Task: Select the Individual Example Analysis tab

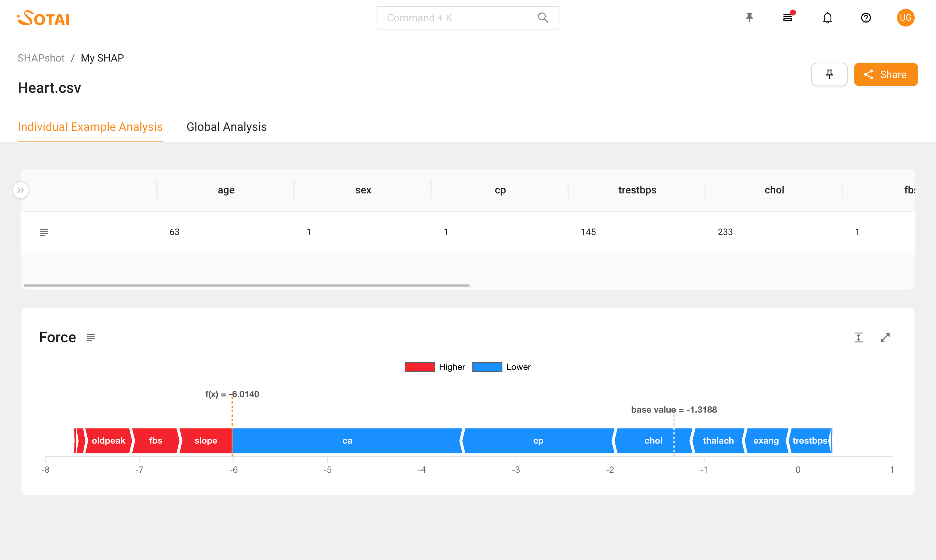Action: (90, 127)
